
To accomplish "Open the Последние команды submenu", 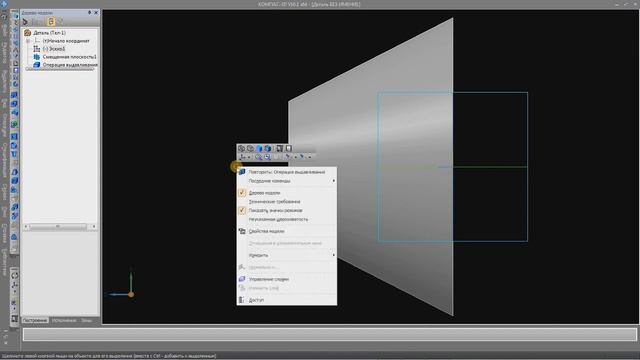I will 287,181.
